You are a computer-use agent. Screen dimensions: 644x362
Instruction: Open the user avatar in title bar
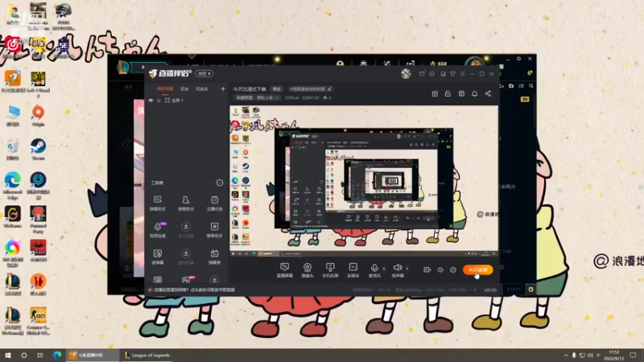[x=407, y=73]
